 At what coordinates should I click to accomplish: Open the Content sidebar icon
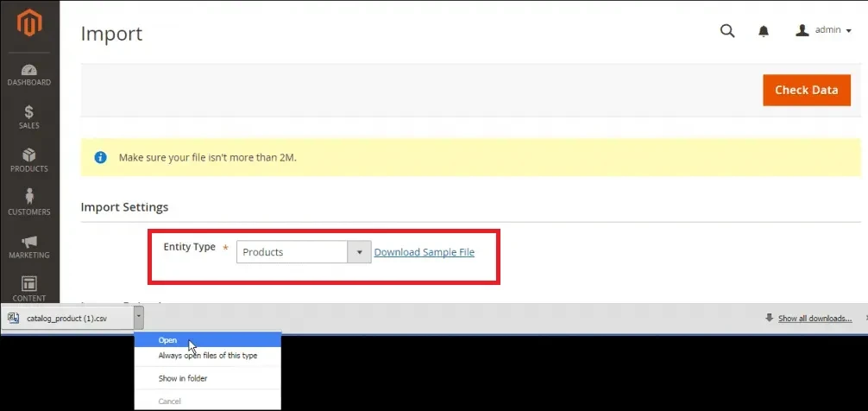pos(28,284)
